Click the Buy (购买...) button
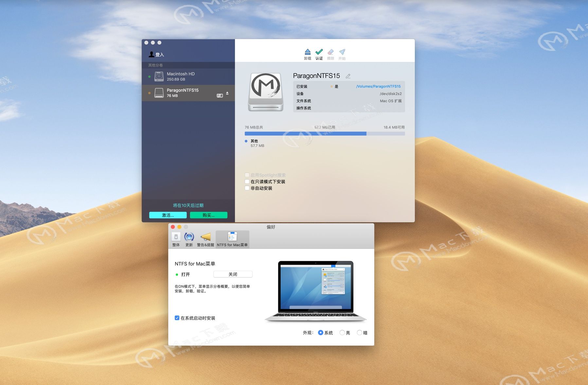The width and height of the screenshot is (588, 385). (208, 215)
